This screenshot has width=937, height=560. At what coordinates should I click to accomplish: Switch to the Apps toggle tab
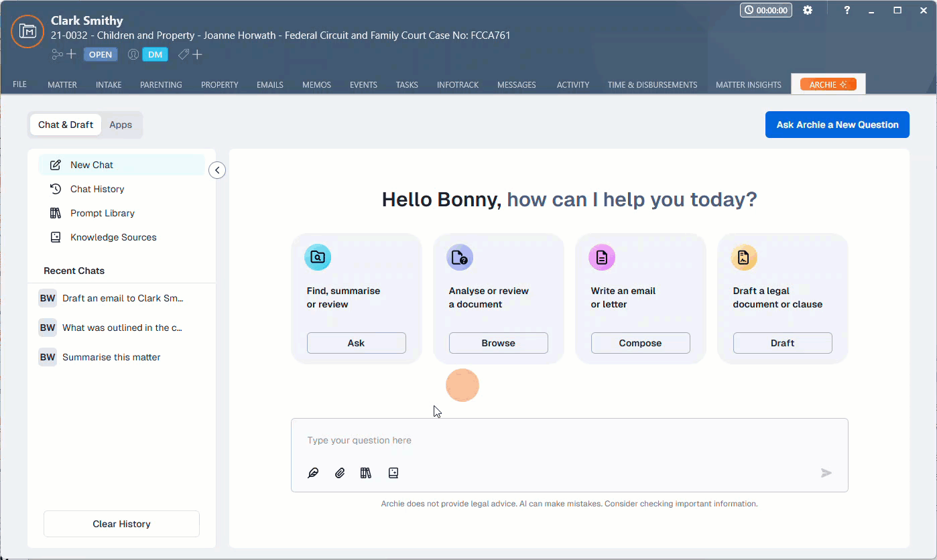click(121, 125)
